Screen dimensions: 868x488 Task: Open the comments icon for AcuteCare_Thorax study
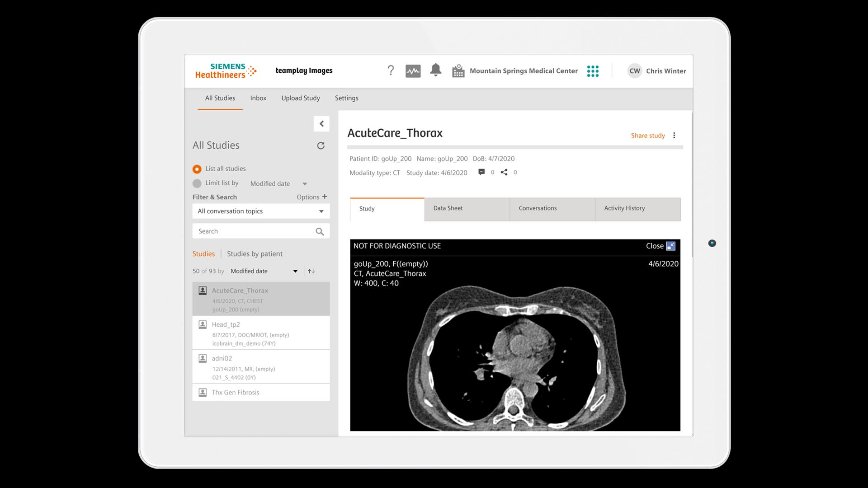point(482,172)
